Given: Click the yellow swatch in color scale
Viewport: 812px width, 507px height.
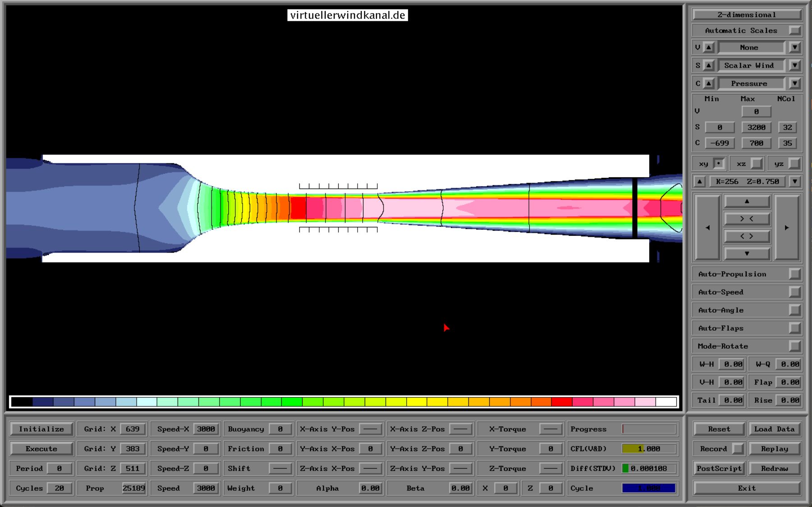Looking at the screenshot, I should (416, 401).
